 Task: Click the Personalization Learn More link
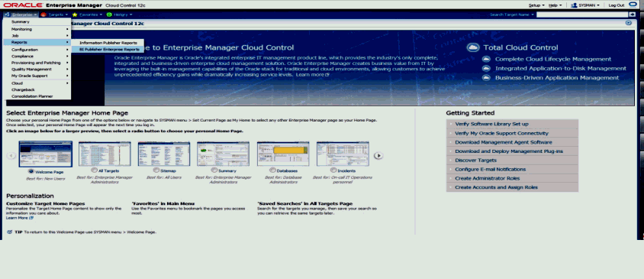(x=17, y=218)
